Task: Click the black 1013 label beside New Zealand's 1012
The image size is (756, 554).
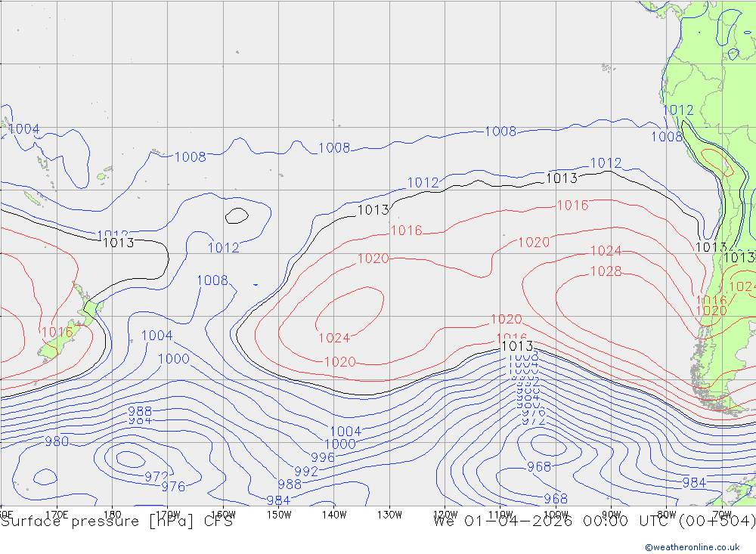Action: tap(119, 243)
